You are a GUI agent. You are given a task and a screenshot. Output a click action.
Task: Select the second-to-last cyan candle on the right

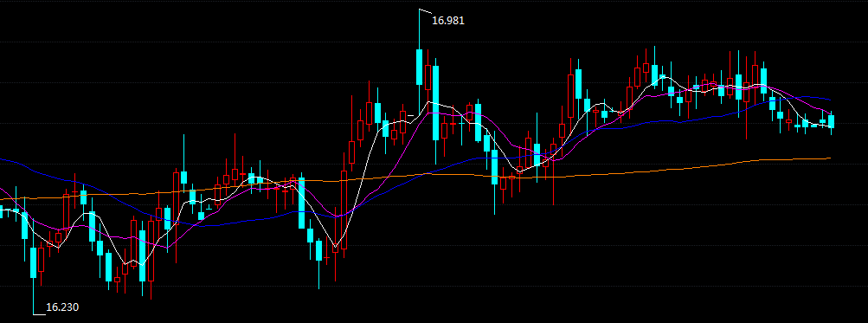point(823,121)
